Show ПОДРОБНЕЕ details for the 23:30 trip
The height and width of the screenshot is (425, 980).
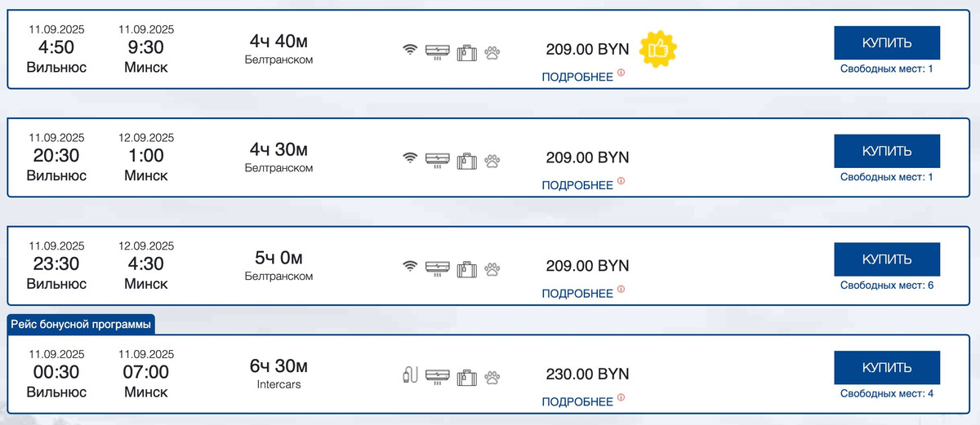coord(577,294)
